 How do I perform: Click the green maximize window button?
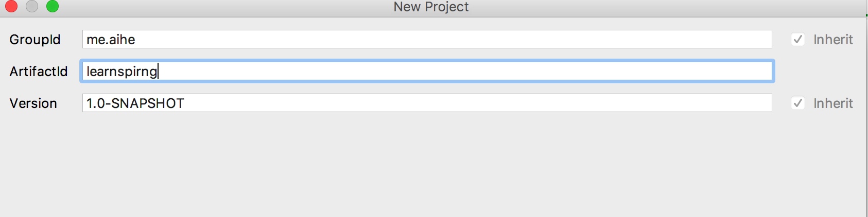pos(53,6)
